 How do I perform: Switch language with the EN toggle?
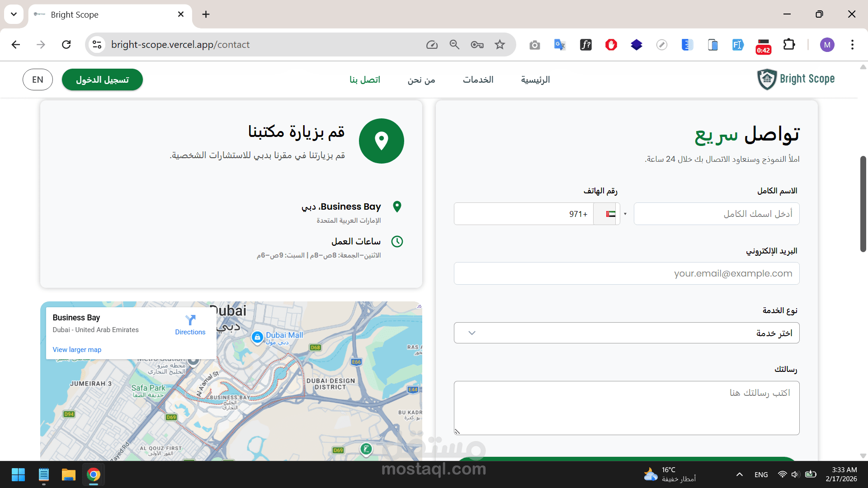(38, 80)
